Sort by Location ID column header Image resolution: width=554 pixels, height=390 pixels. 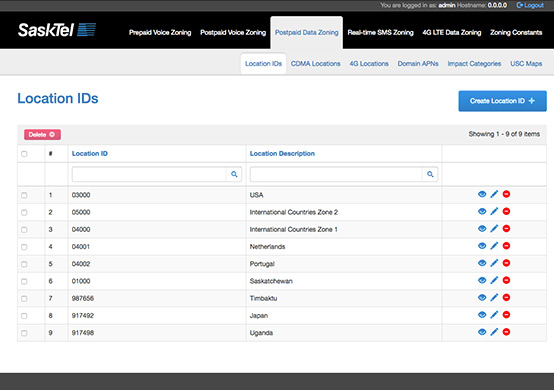coord(90,154)
